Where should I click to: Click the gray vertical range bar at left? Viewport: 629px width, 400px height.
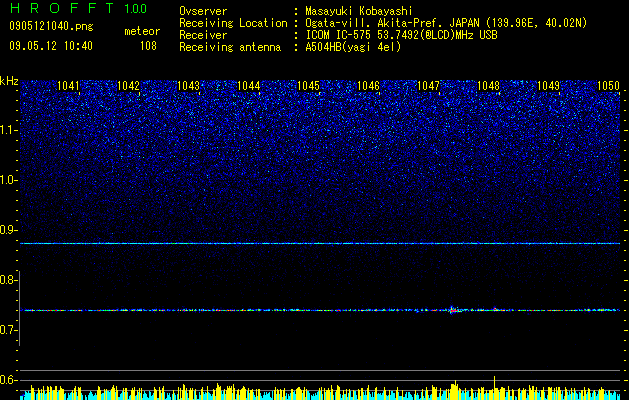[20, 308]
